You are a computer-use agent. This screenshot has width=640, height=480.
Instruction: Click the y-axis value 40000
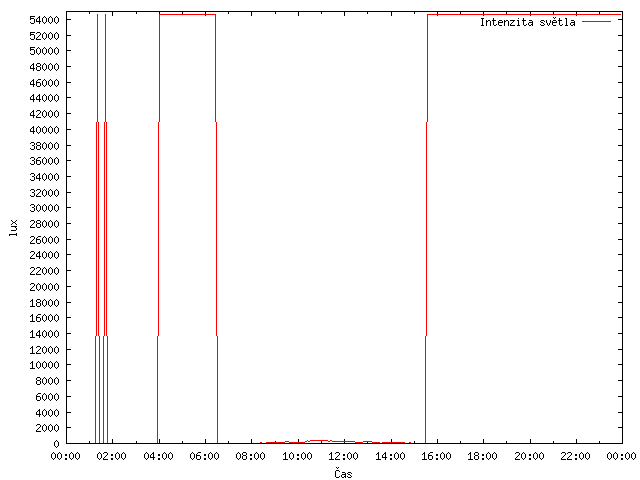(x=44, y=130)
